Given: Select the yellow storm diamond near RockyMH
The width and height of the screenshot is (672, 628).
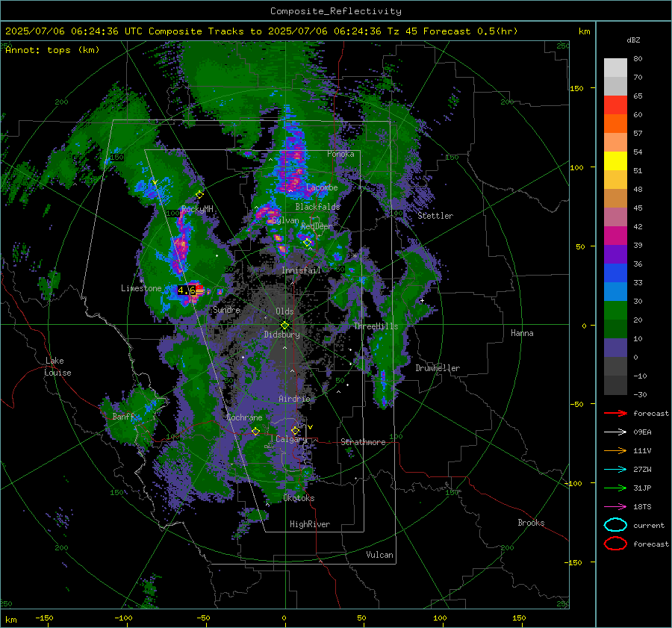Looking at the screenshot, I should tap(199, 195).
